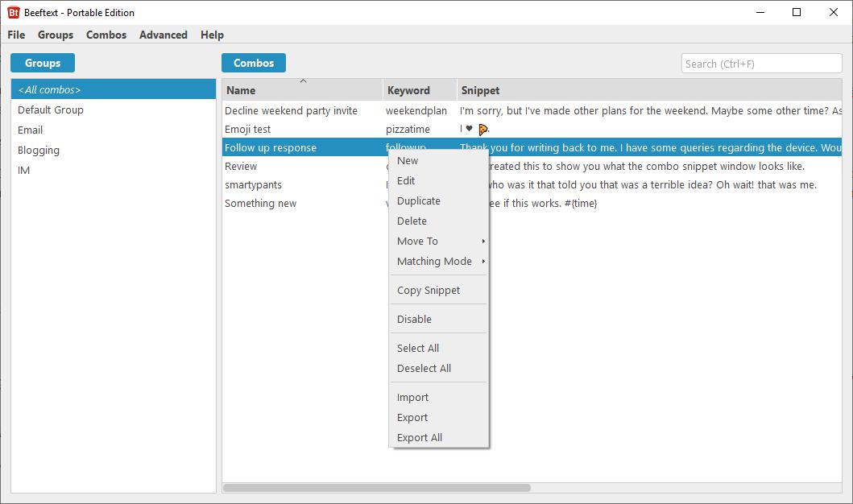Select the Blogging group in the sidebar
The image size is (853, 504).
tap(38, 150)
